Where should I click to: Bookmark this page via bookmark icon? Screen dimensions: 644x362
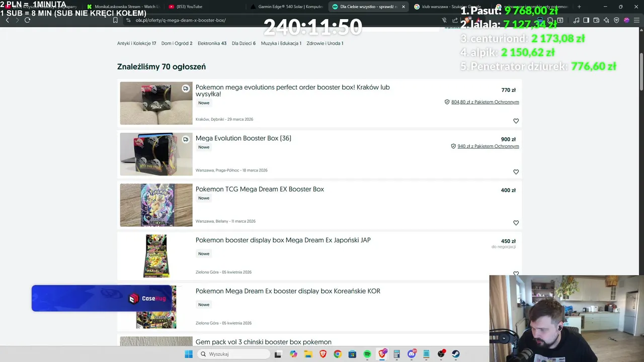coord(115,20)
